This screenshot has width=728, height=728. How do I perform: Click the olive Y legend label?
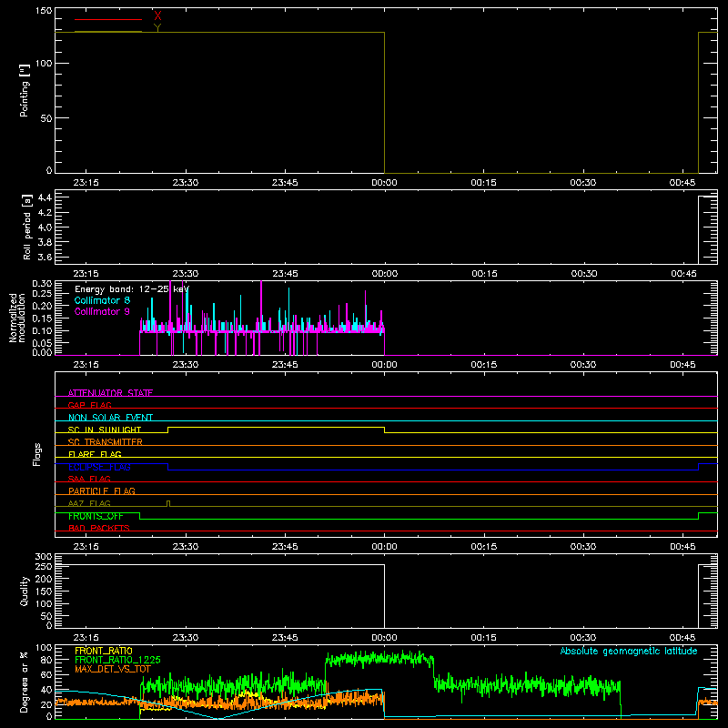pos(157,28)
